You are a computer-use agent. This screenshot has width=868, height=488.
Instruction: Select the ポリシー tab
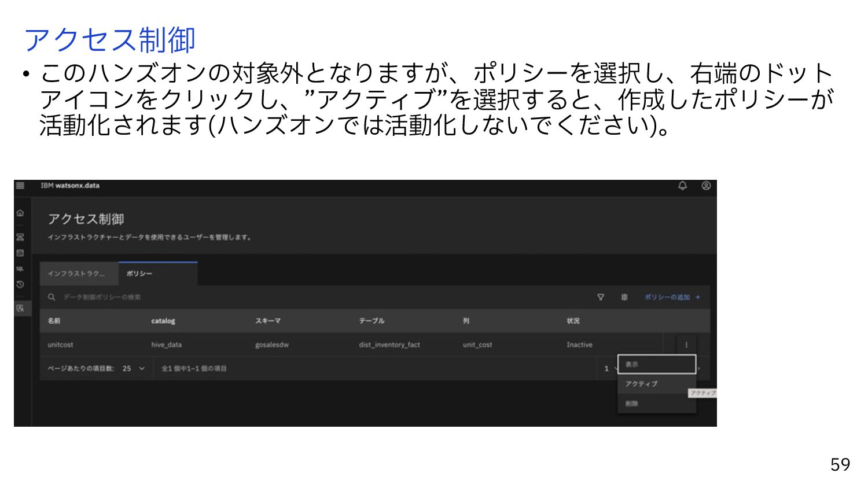[x=158, y=273]
